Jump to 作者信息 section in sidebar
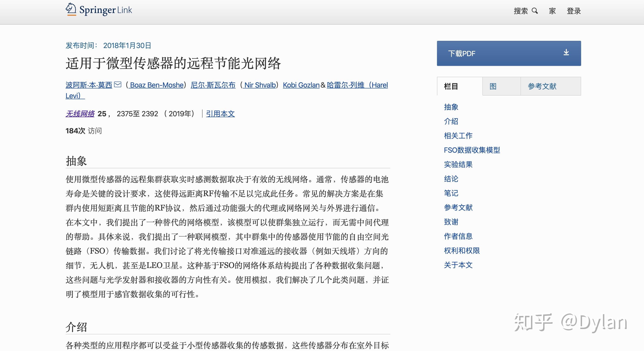This screenshot has width=644, height=351. pyautogui.click(x=458, y=236)
